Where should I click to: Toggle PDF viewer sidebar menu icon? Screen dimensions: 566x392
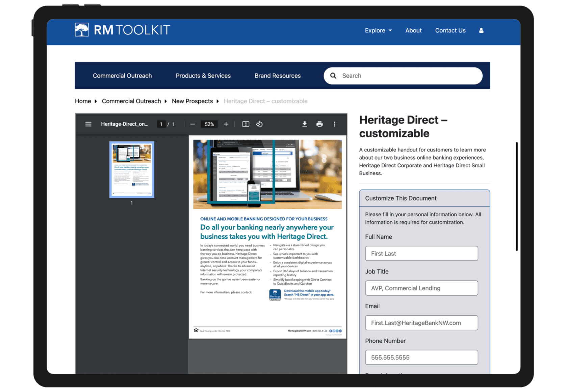pos(88,124)
